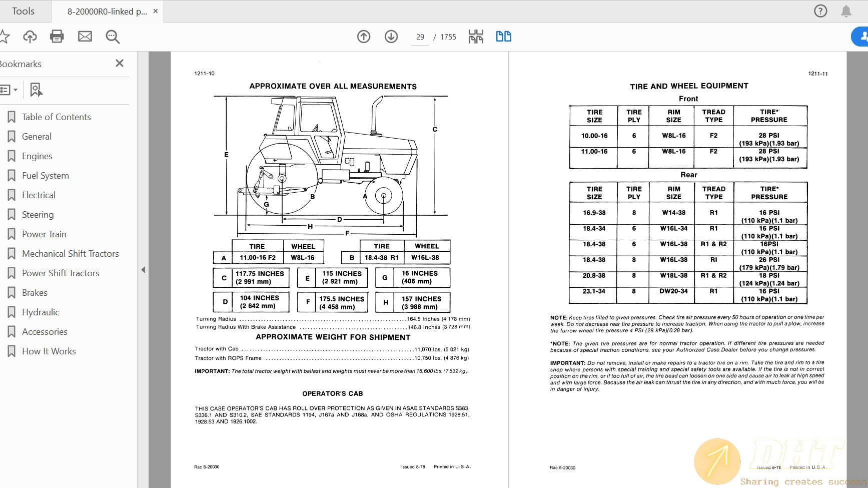868x488 pixels.
Task: Open the Table of Contents bookmark
Action: coord(56,117)
